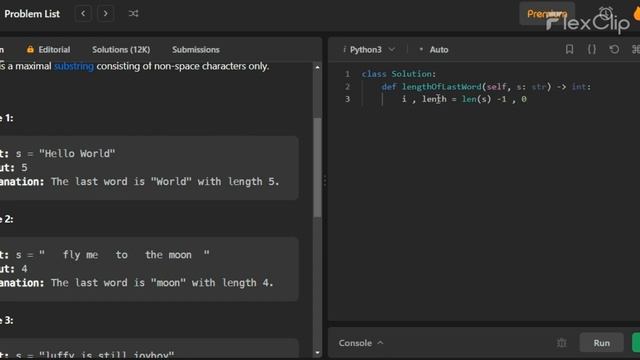The height and width of the screenshot is (360, 640).
Task: Open the Problem List
Action: (x=32, y=14)
